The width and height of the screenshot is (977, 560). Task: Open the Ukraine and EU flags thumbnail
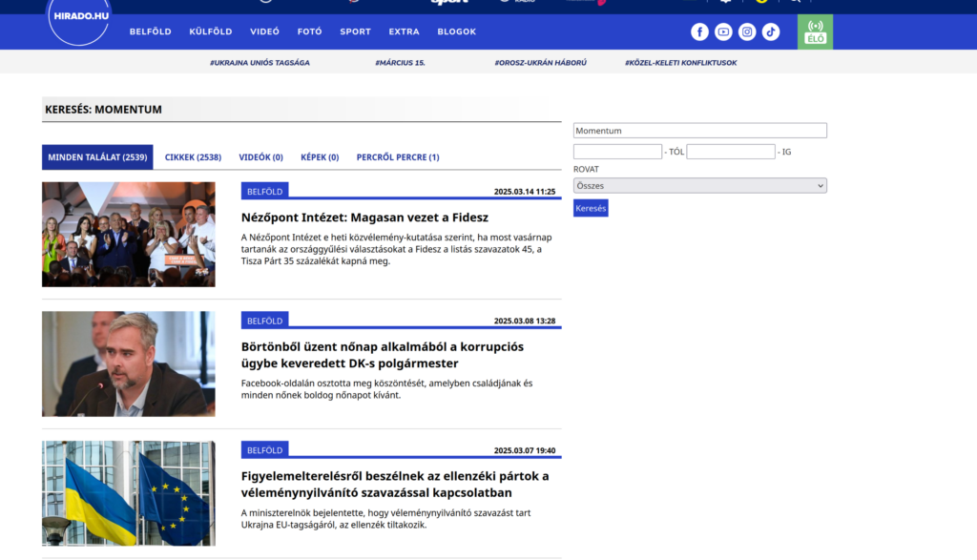pyautogui.click(x=129, y=493)
